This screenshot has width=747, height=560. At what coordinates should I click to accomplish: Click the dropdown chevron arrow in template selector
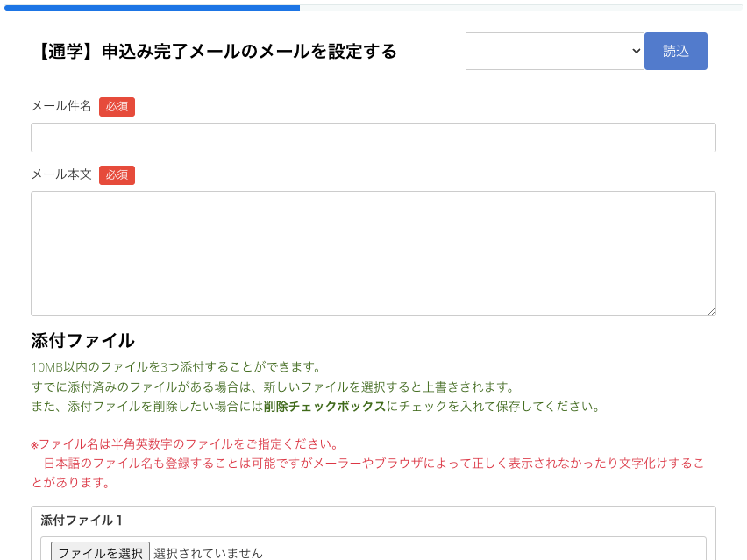click(x=637, y=52)
